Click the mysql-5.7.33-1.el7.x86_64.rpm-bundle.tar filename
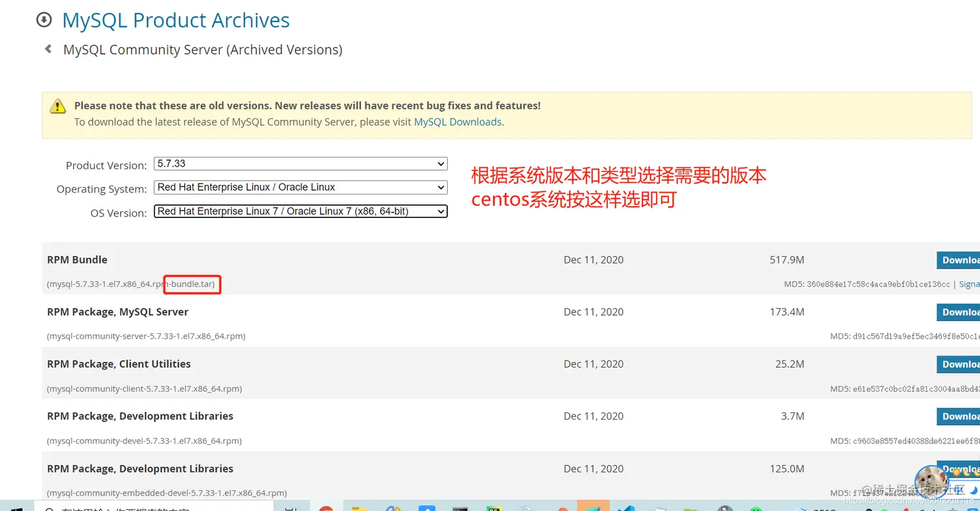The width and height of the screenshot is (980, 511). point(131,284)
